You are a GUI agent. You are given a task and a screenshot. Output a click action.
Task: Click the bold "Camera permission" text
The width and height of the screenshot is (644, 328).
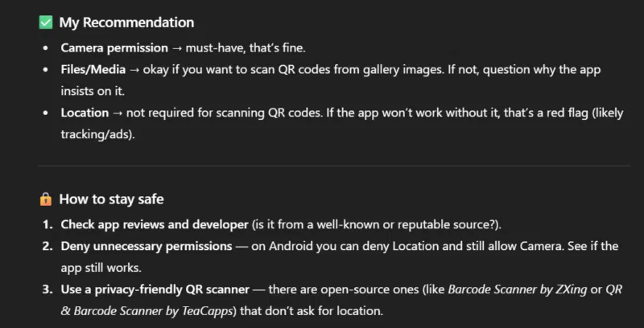[x=114, y=48]
